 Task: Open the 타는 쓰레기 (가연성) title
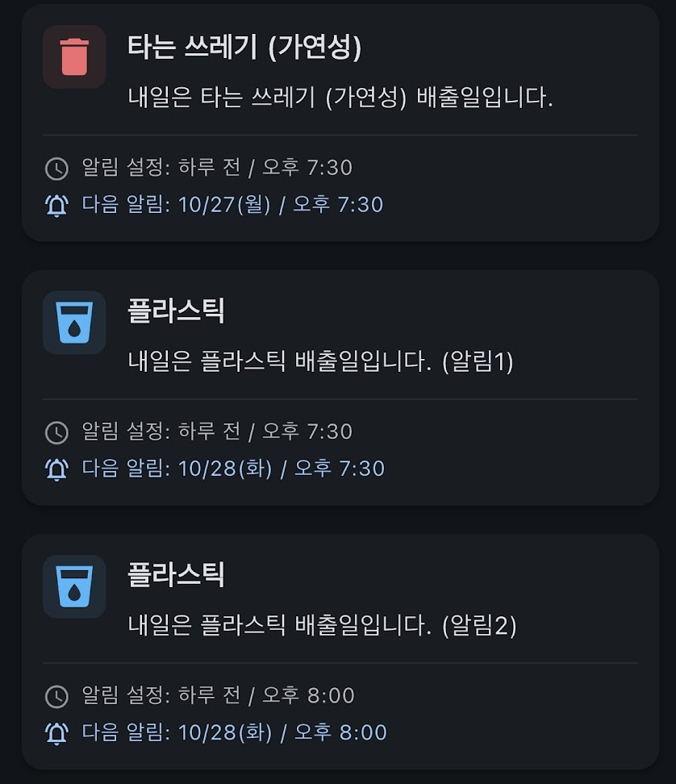click(x=244, y=48)
